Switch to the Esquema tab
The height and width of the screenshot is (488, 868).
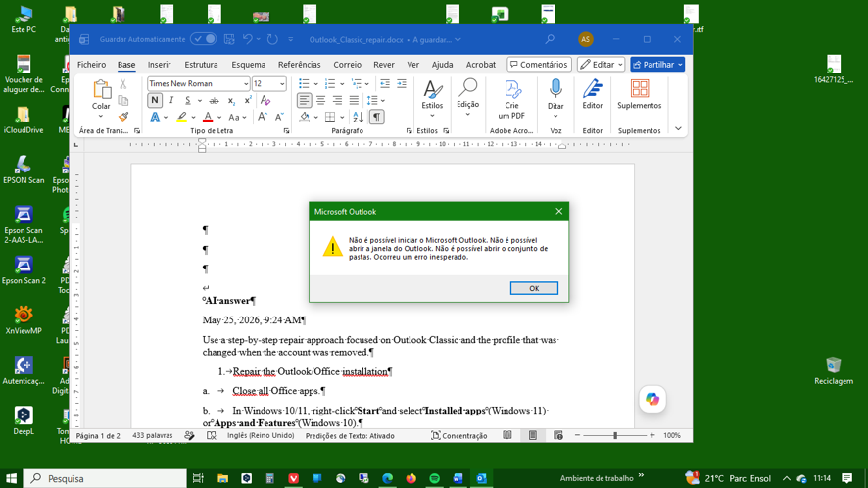tap(248, 65)
